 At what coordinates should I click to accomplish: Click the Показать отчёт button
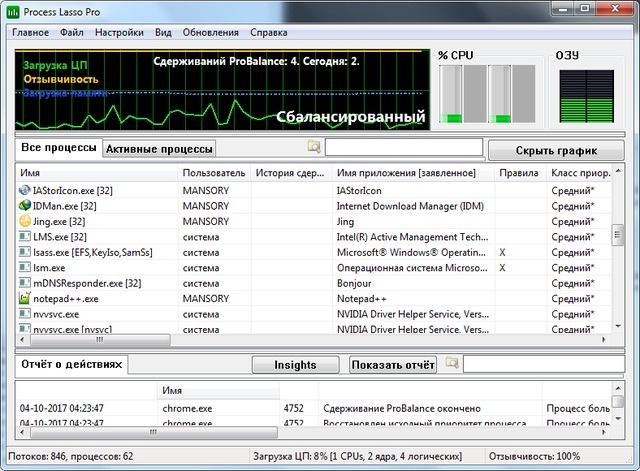point(392,365)
